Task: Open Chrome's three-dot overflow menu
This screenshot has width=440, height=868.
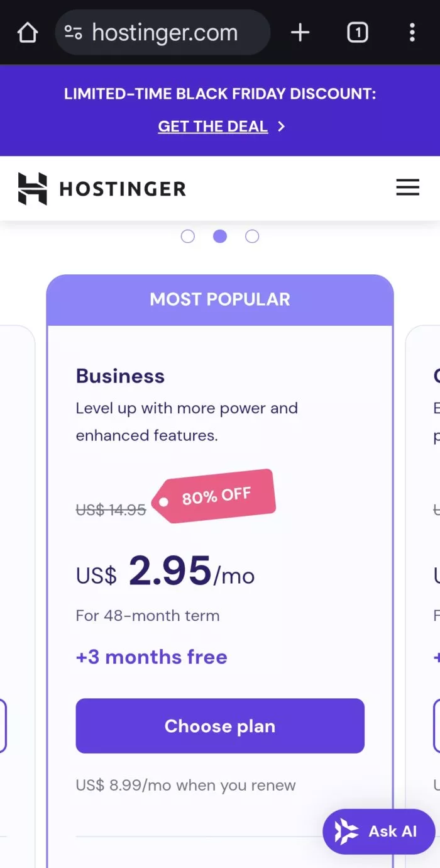Action: click(412, 32)
